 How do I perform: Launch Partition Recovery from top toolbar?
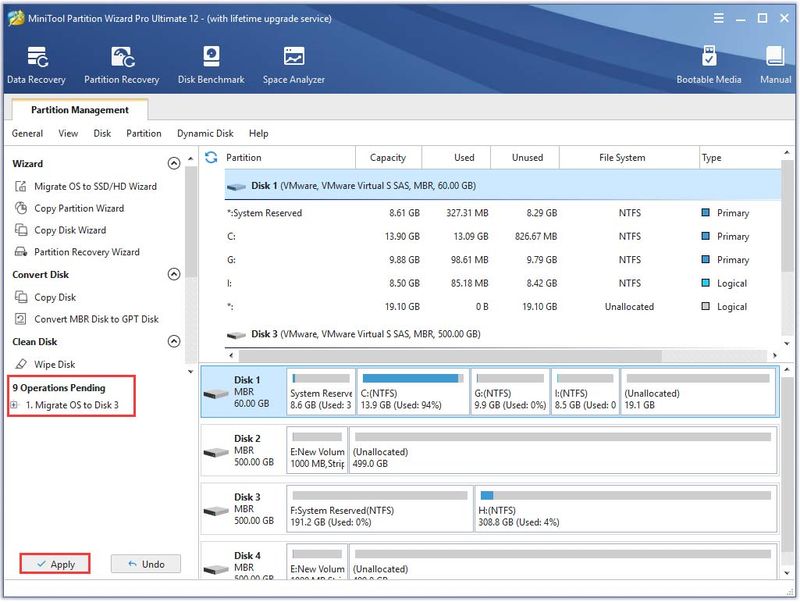point(121,65)
